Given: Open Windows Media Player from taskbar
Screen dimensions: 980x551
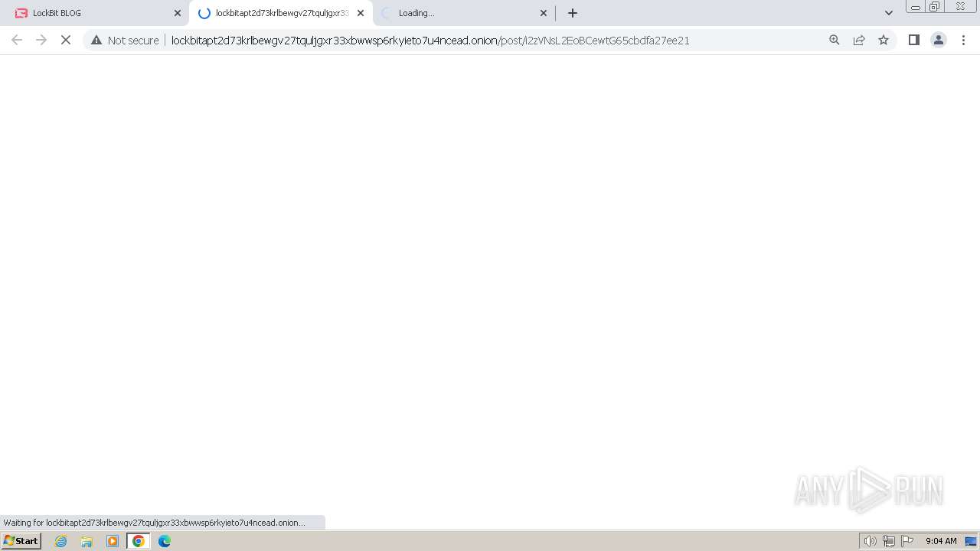Looking at the screenshot, I should pyautogui.click(x=113, y=541).
